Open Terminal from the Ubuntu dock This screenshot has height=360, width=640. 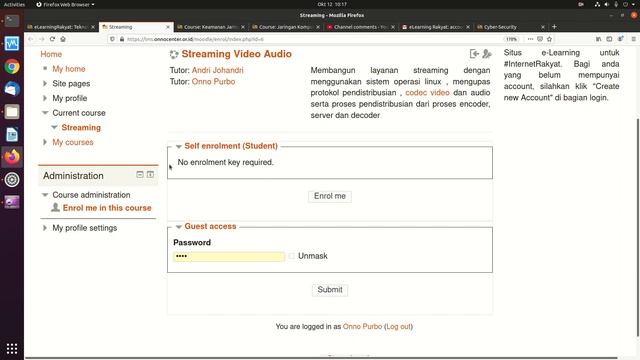pos(12,20)
